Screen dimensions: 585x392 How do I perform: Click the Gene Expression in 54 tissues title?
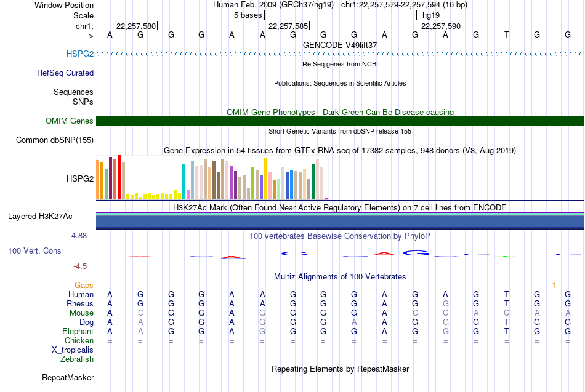[x=340, y=151]
